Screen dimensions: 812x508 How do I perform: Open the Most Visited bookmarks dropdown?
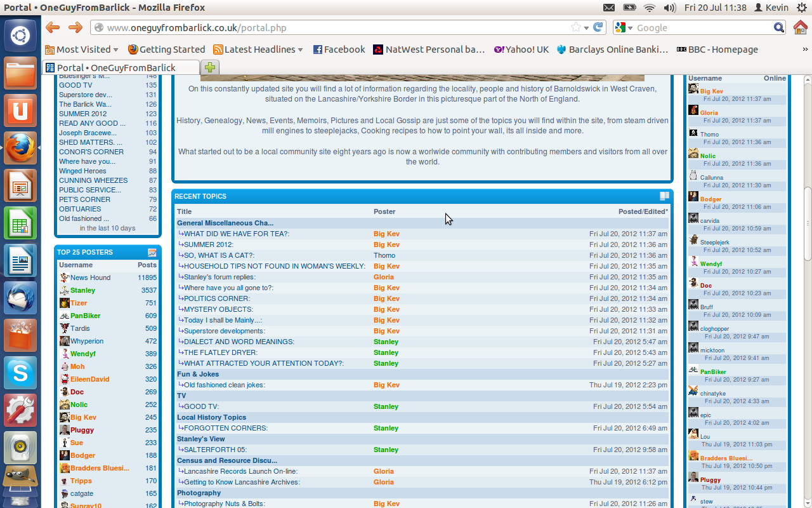click(82, 50)
